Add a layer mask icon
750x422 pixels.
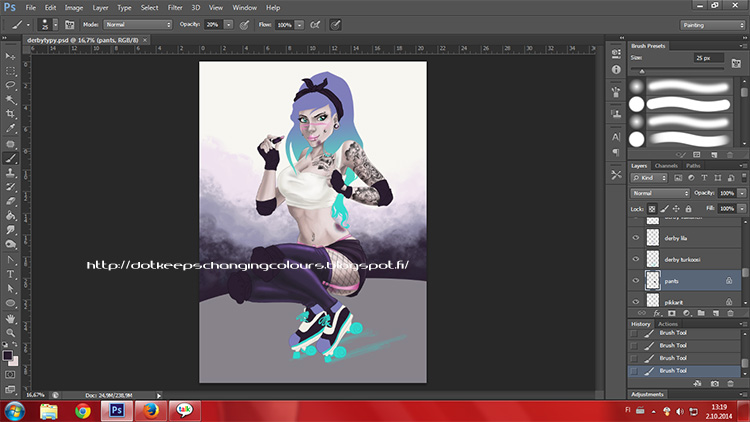[672, 313]
